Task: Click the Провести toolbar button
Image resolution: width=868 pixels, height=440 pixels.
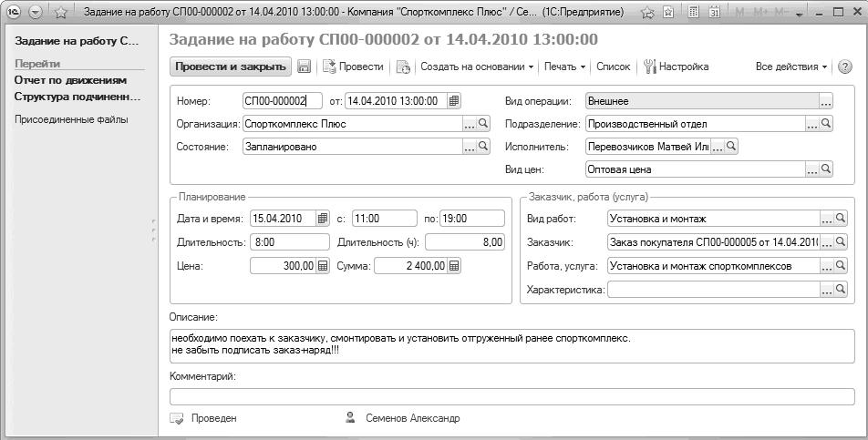Action: point(353,67)
